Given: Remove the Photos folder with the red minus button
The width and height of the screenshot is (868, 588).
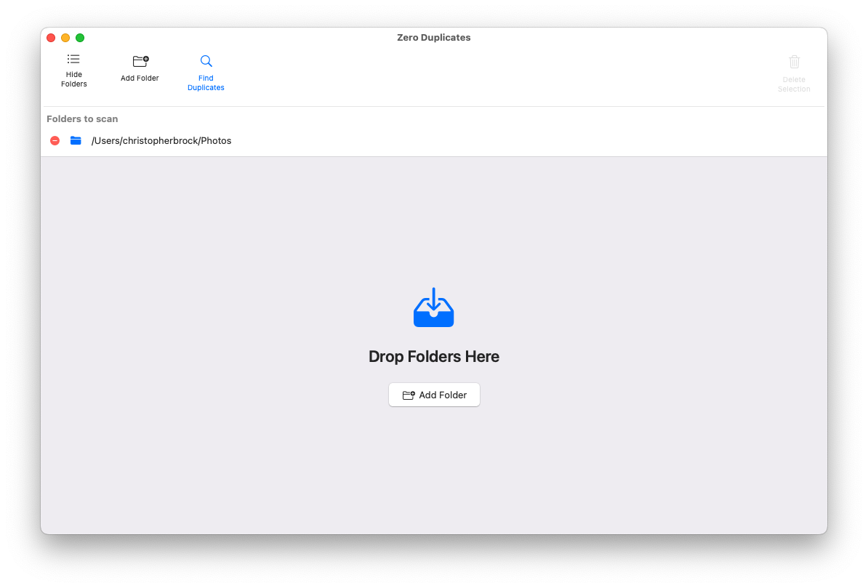Looking at the screenshot, I should click(55, 140).
